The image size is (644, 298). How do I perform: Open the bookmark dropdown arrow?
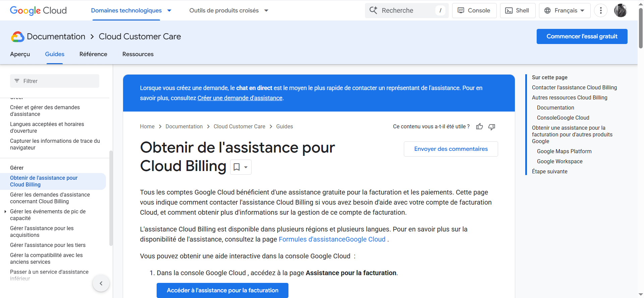pos(246,167)
